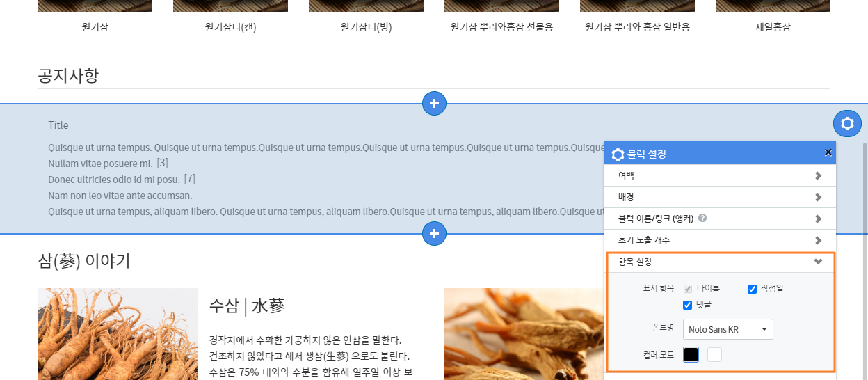Click the 블럭 설정 panel title
Screen dimensions: 868x380
[647, 154]
